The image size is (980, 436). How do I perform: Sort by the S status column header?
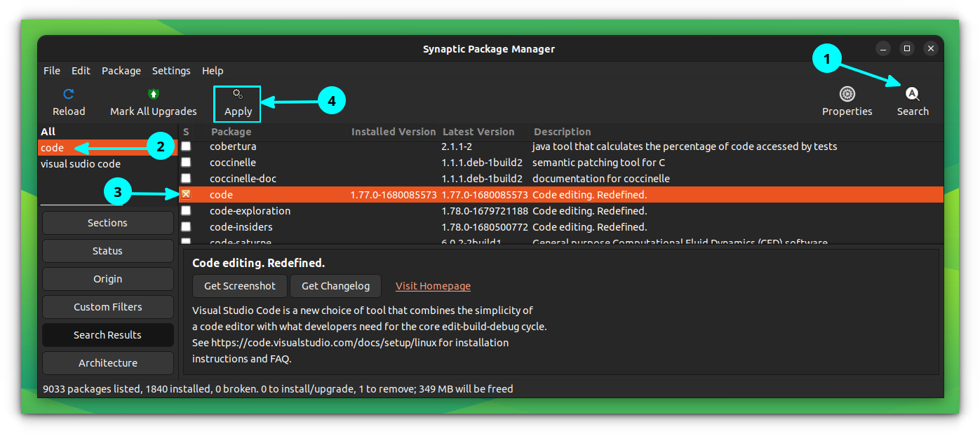pyautogui.click(x=187, y=132)
